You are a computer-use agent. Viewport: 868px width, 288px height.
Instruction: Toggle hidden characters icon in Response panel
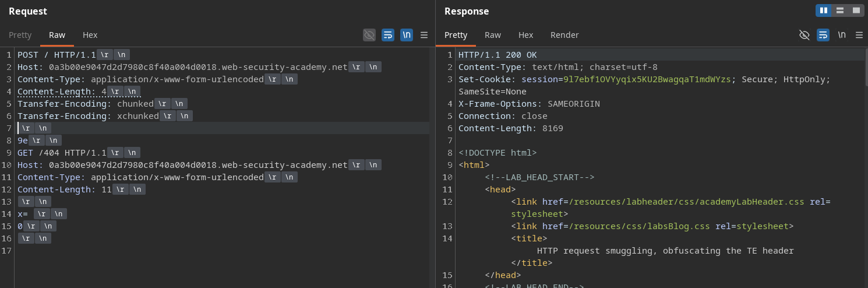click(805, 35)
